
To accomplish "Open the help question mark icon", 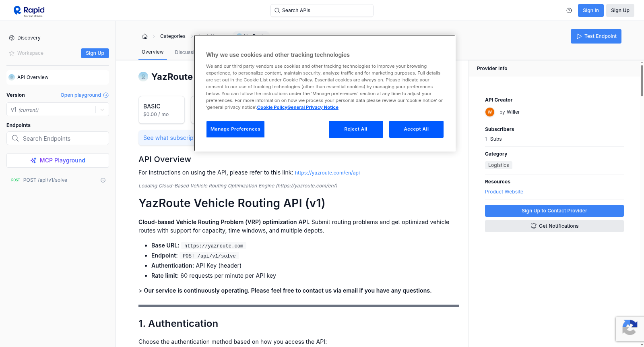I will [569, 10].
